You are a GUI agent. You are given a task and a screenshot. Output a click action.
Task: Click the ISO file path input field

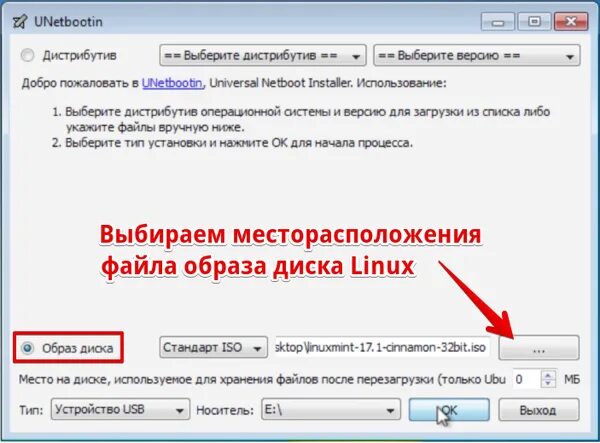(382, 347)
